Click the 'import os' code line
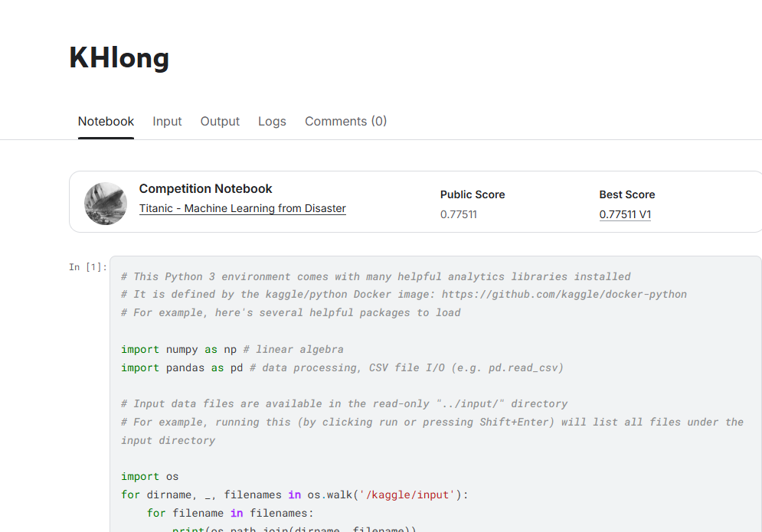The height and width of the screenshot is (532, 762). tap(149, 477)
